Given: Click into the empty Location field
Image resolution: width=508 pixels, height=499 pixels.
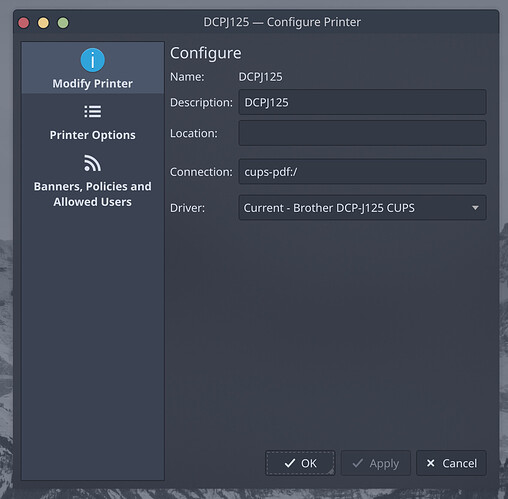Looking at the screenshot, I should [x=362, y=133].
